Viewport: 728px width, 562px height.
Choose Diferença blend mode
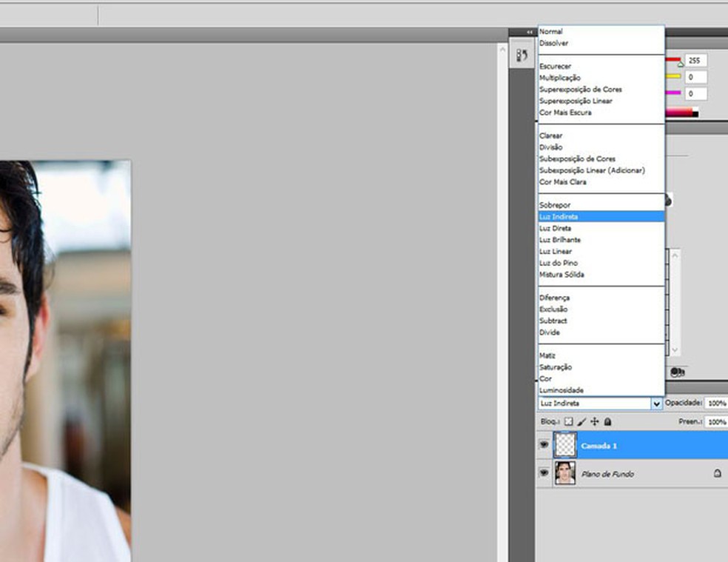(601, 298)
